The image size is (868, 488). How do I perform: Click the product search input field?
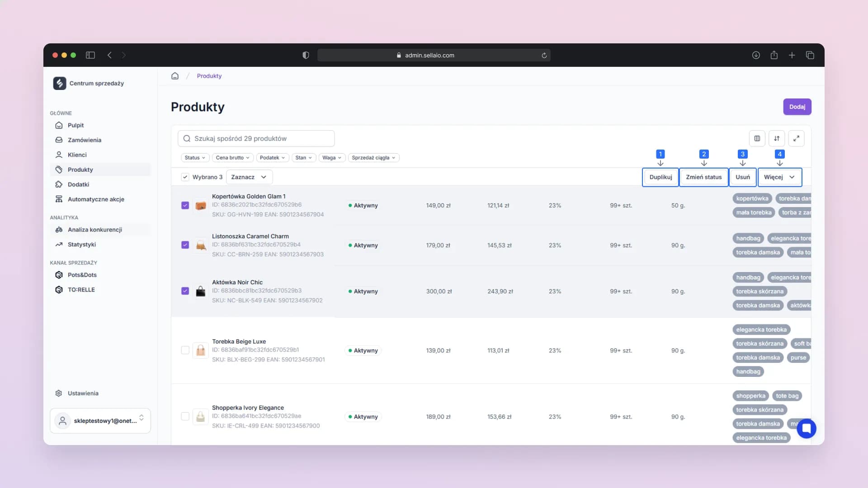(256, 138)
